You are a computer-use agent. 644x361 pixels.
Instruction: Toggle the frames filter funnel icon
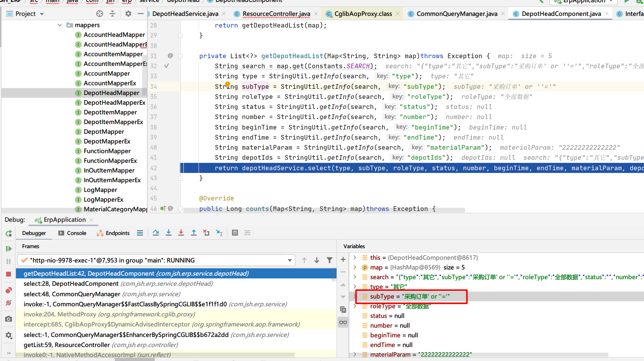click(330, 260)
